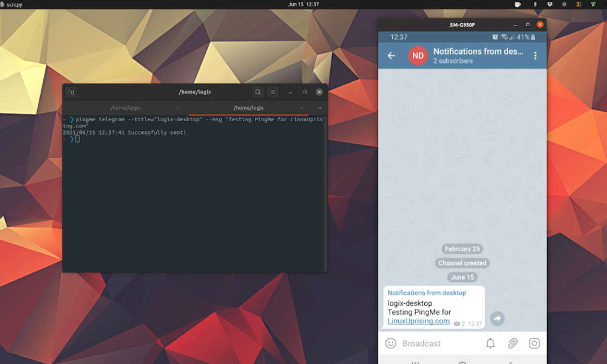Select the second /home/logix terminal tab
Screen dimensions: 607x364
click(248, 108)
